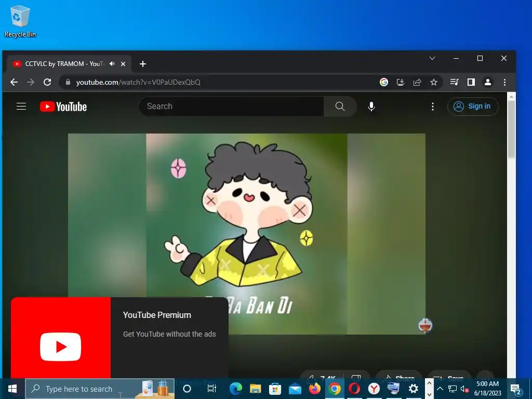Go forward using Chrome's forward arrow
This screenshot has height=399, width=532.
coord(31,82)
